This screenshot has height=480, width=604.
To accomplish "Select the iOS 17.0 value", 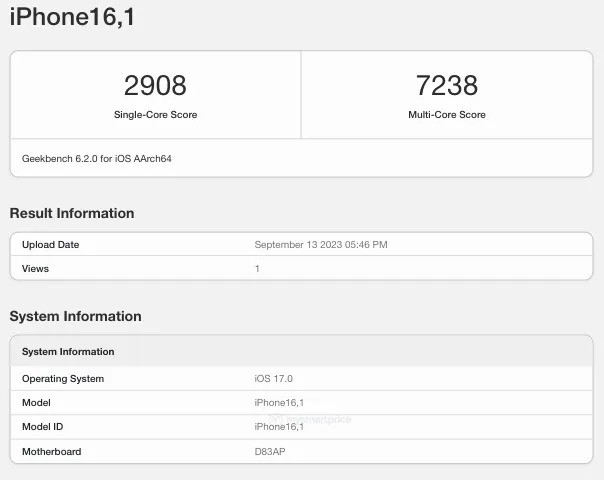I will (x=273, y=379).
